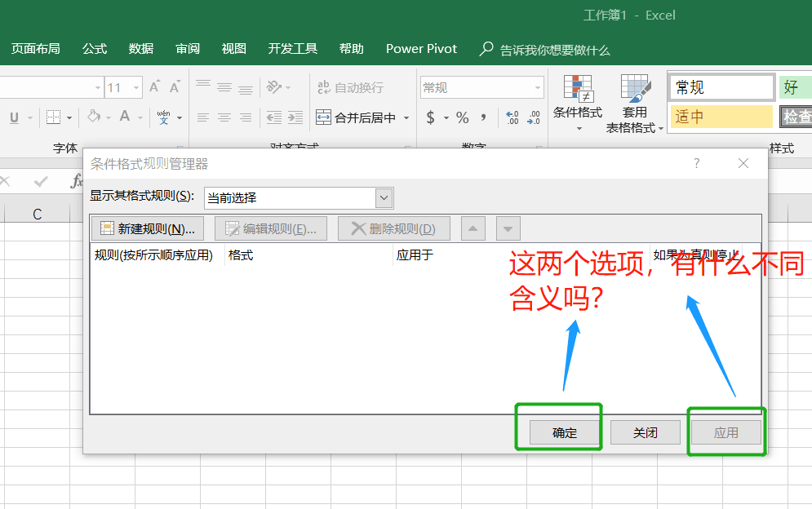Screen dimensions: 812x509
Task: Switch to the 公式 tab
Action: 94,49
